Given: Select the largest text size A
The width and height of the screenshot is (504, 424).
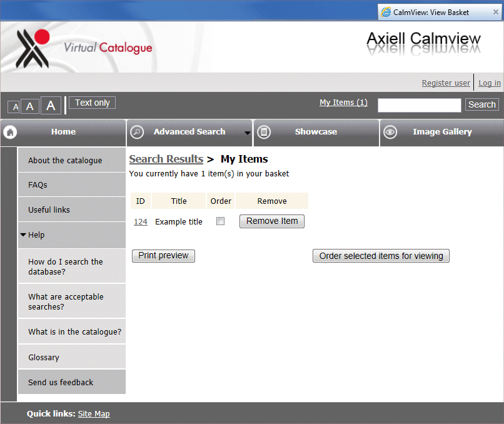Looking at the screenshot, I should 51,106.
